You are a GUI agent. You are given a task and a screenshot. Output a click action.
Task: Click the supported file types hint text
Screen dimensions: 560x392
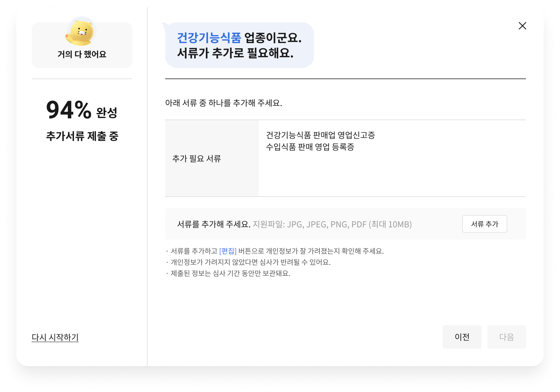[x=332, y=224]
